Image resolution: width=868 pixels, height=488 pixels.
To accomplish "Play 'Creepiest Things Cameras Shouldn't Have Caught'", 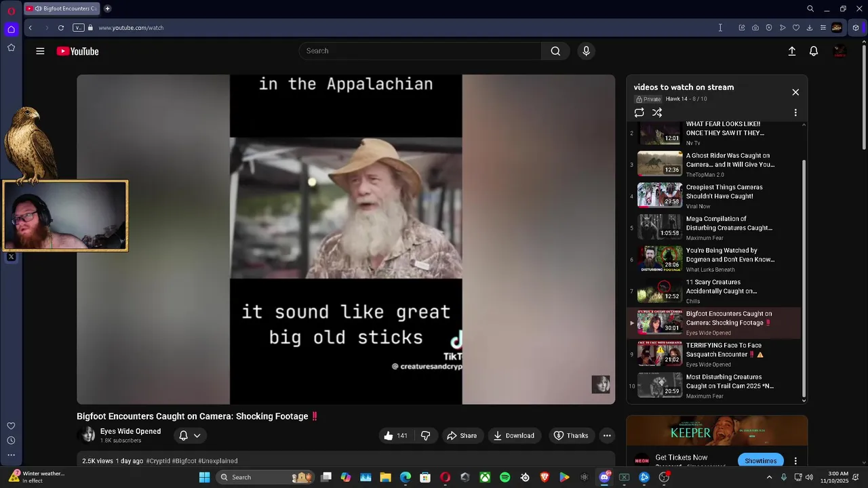I will [x=713, y=197].
